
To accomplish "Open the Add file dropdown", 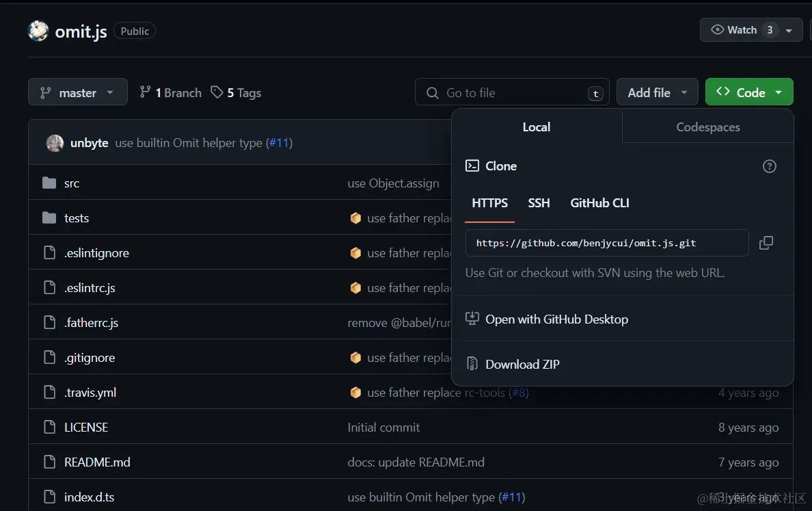I will pos(657,92).
